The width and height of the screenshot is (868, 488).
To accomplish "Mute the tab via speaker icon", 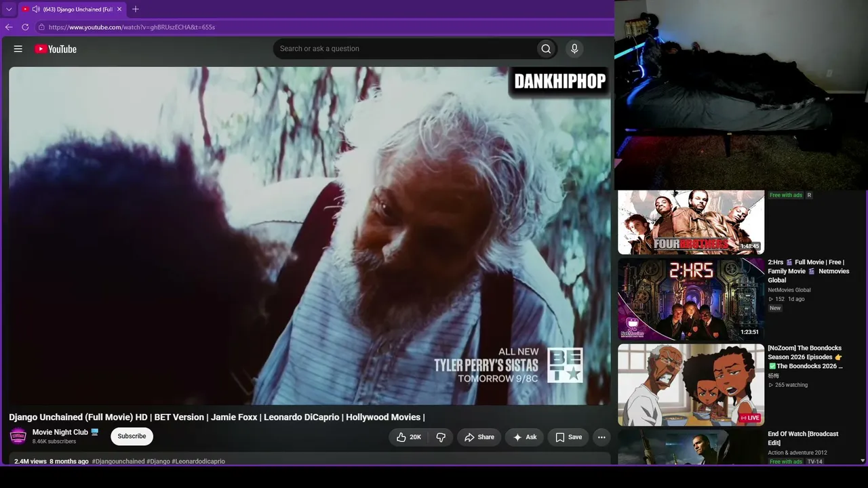I will 35,9.
